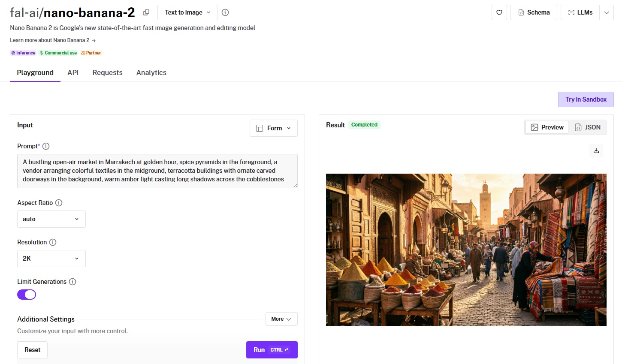This screenshot has width=622, height=364.
Task: Disable the Limit Generations toggle
Action: 27,295
